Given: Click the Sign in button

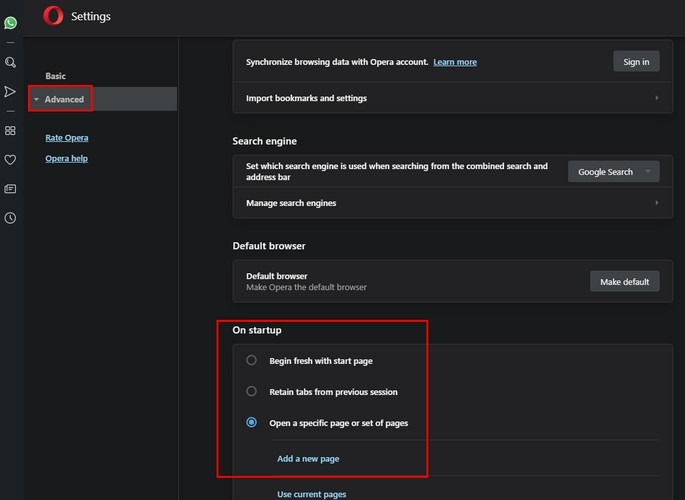Looking at the screenshot, I should (636, 62).
